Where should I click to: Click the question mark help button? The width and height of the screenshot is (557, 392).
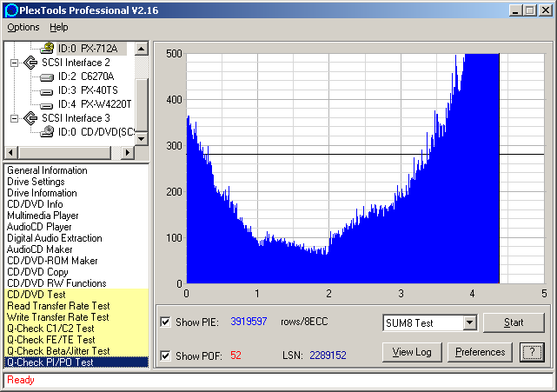pyautogui.click(x=532, y=352)
